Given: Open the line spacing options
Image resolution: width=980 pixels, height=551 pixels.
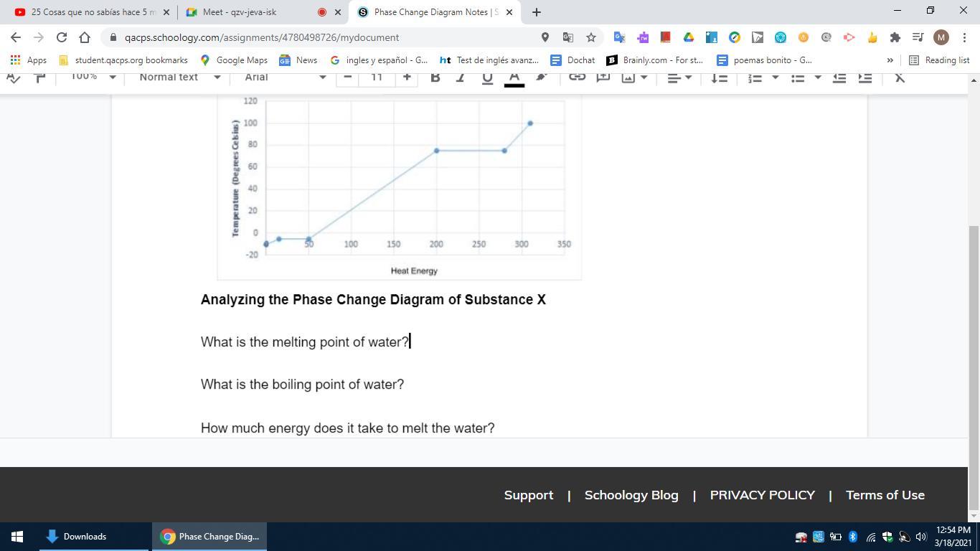Looking at the screenshot, I should coord(719,77).
